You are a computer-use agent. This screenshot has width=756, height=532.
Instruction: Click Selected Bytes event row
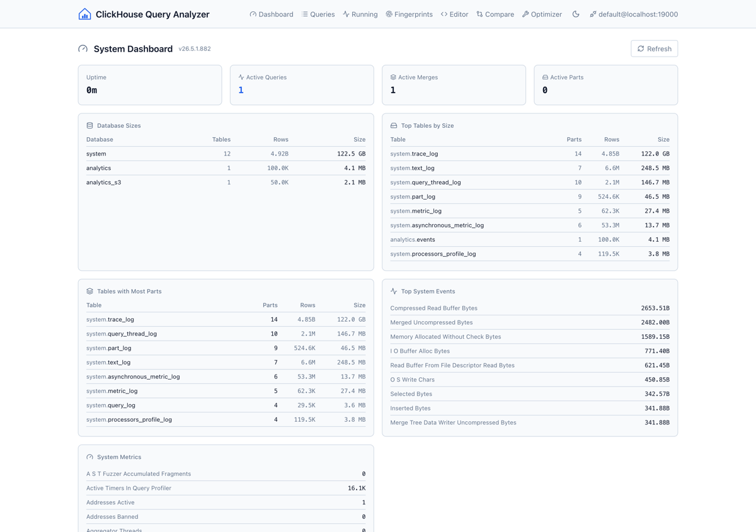[x=530, y=394]
